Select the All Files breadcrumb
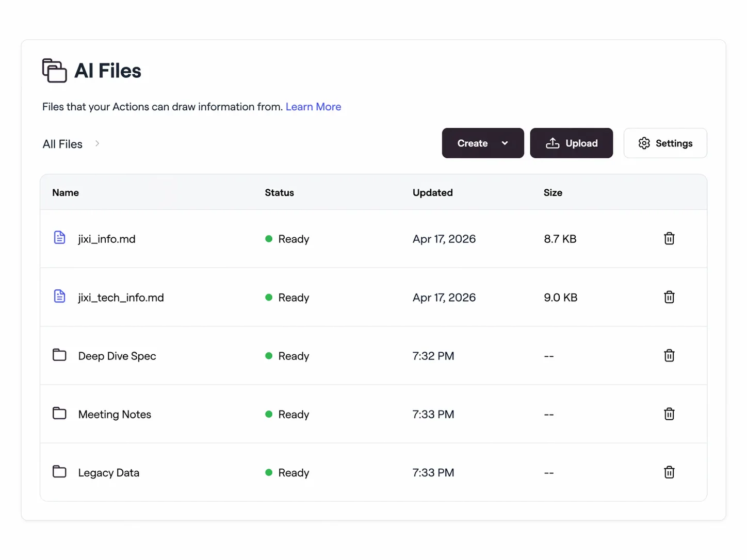 coord(62,143)
